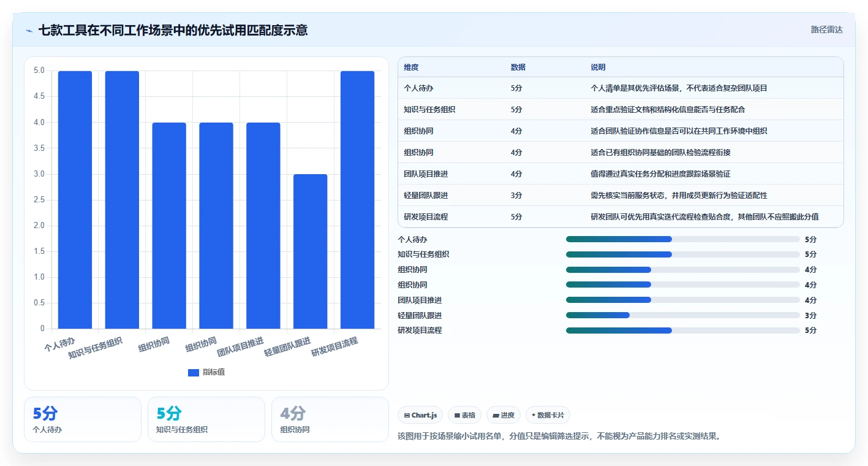Click the 知识与任务组织 x-axis label
The image size is (868, 466).
(x=95, y=348)
